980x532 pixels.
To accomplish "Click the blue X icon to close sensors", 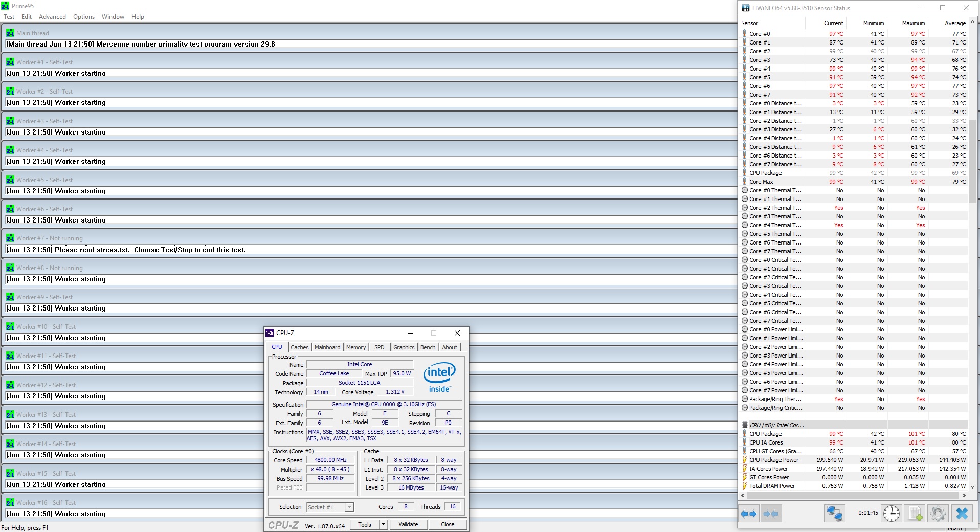I will [x=962, y=514].
